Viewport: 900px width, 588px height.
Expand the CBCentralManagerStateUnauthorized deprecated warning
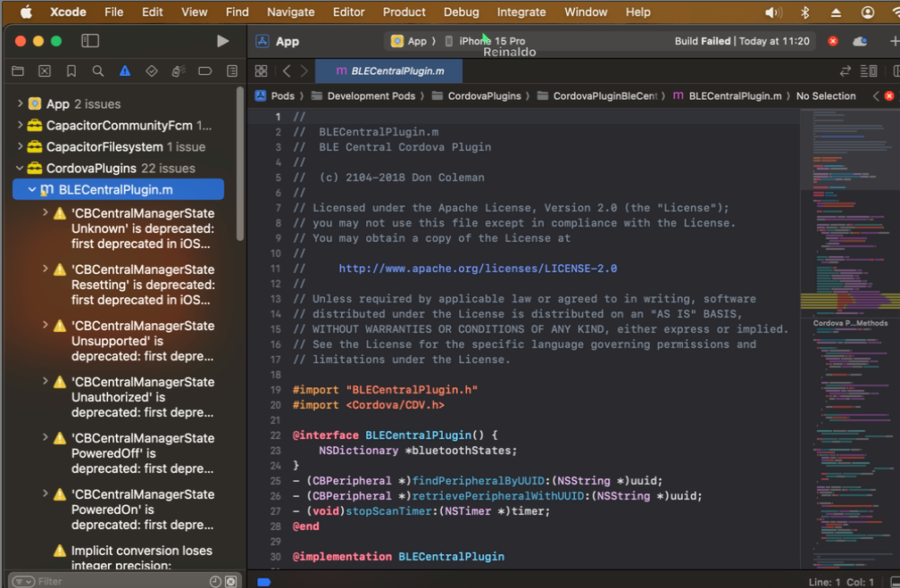click(x=46, y=381)
